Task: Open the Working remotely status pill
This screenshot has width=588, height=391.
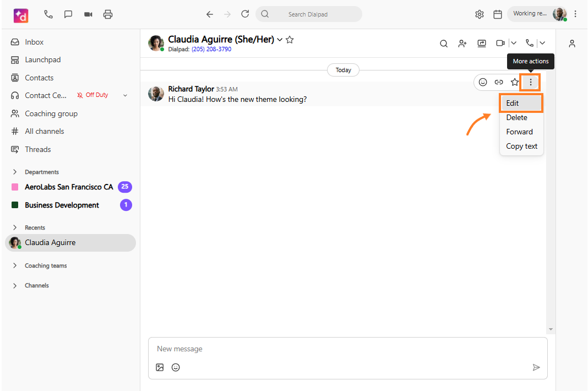Action: pyautogui.click(x=530, y=14)
